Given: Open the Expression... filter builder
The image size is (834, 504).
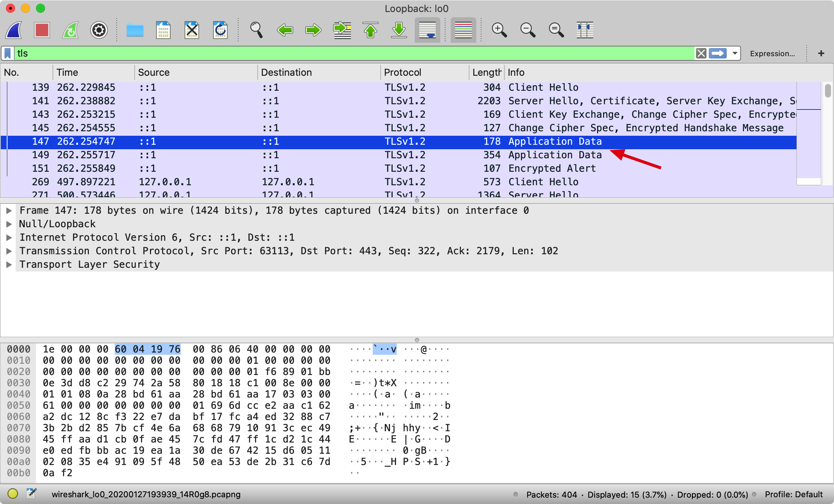Looking at the screenshot, I should [x=772, y=54].
